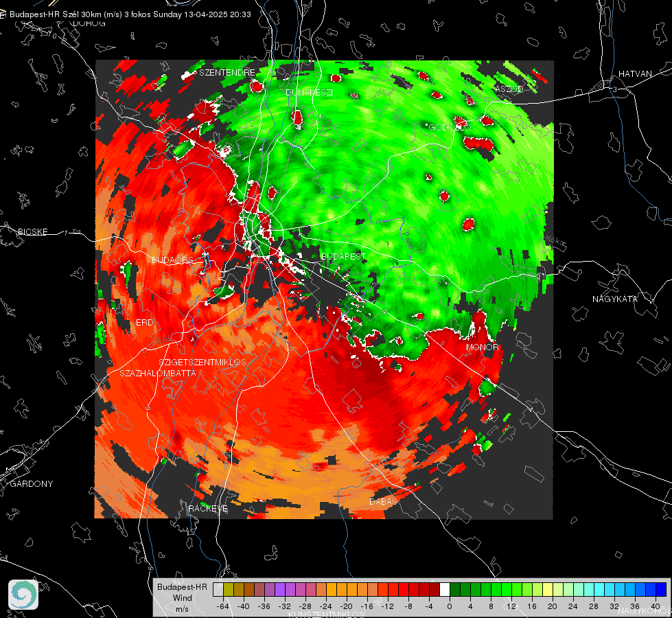Click the DOROG town label
This screenshot has width=672, height=618.
point(89,23)
